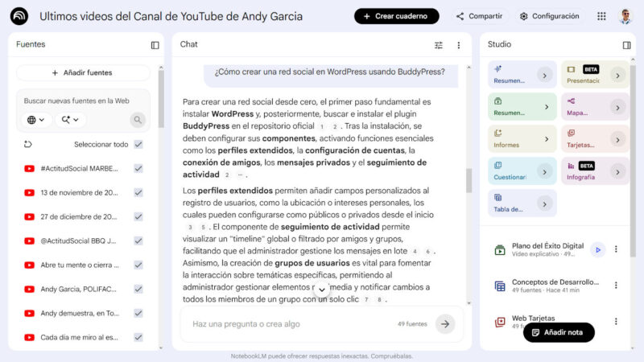Expand the Informes card arrow

(547, 139)
